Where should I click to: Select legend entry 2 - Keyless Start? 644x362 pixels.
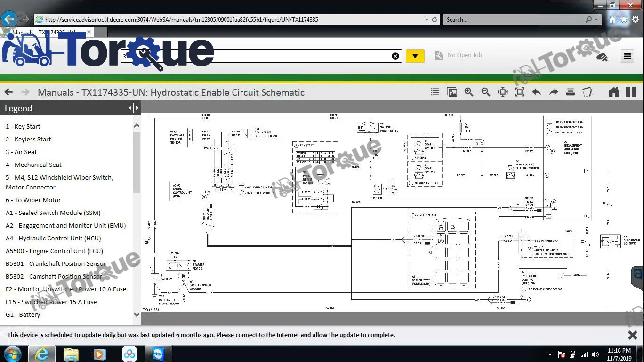[28, 139]
